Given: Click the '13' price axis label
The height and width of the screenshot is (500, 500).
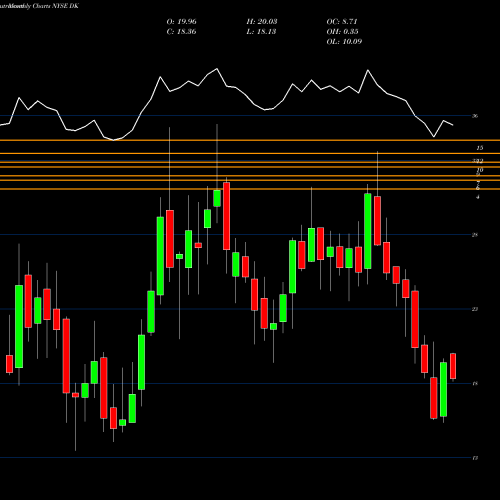Looking at the screenshot, I should [x=475, y=458].
